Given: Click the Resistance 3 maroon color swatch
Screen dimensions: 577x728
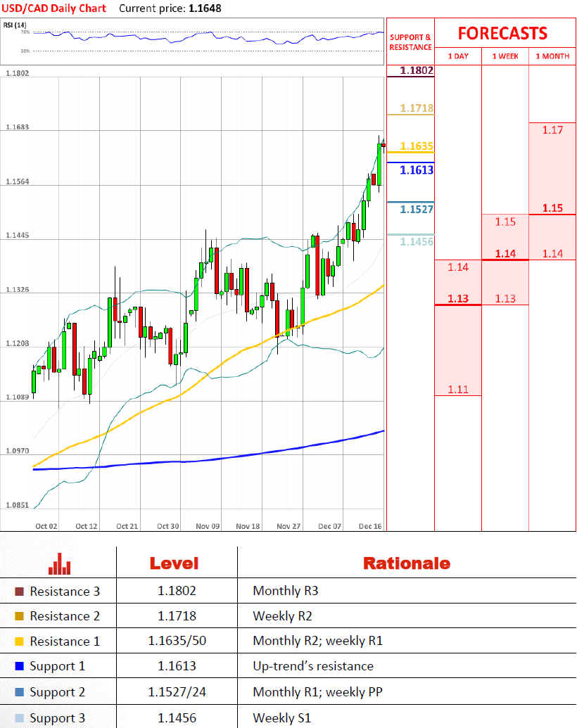Looking at the screenshot, I should [19, 592].
